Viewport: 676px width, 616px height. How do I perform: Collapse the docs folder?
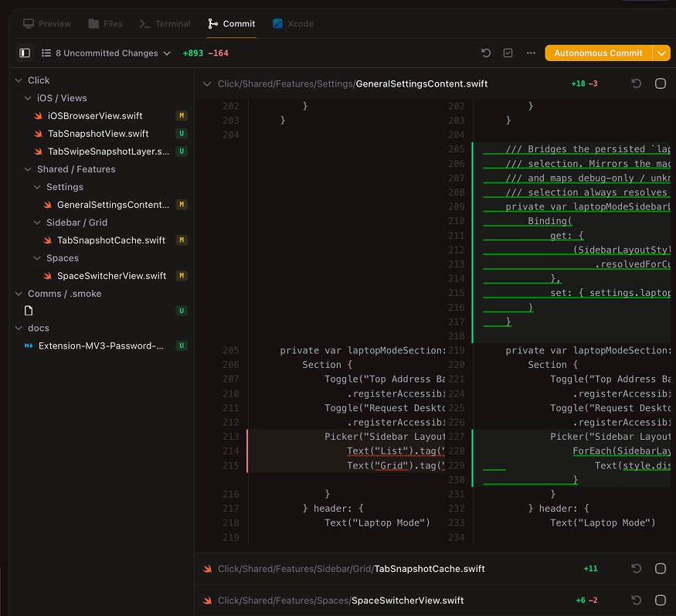[19, 328]
